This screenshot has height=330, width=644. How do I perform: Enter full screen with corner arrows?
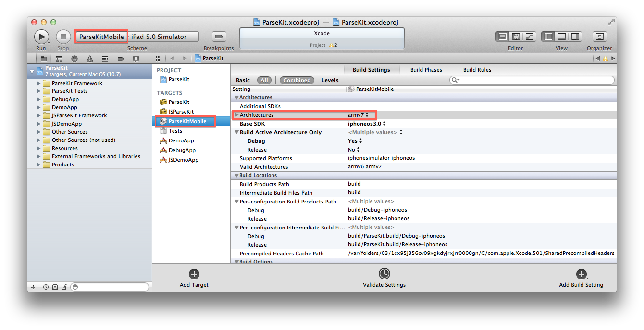tap(611, 22)
